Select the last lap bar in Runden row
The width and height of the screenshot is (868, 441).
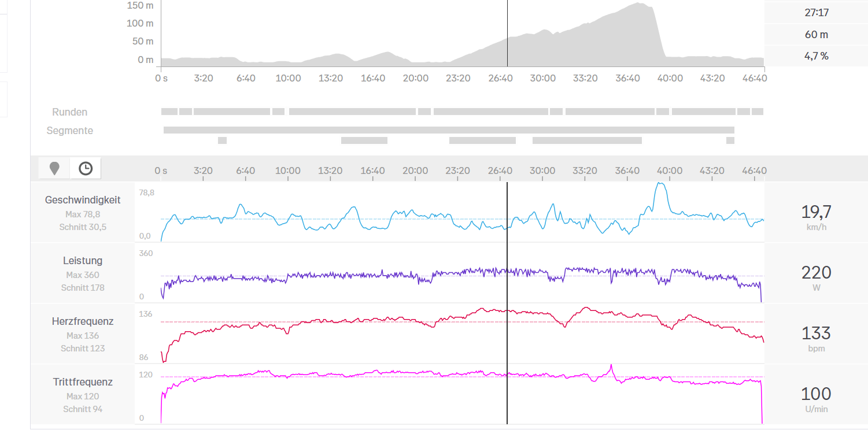click(758, 112)
